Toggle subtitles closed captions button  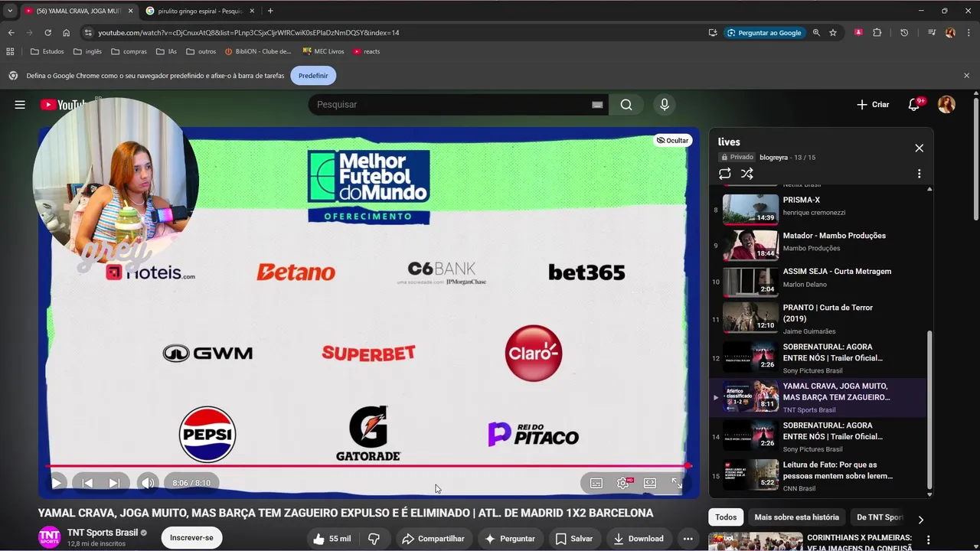pyautogui.click(x=596, y=483)
